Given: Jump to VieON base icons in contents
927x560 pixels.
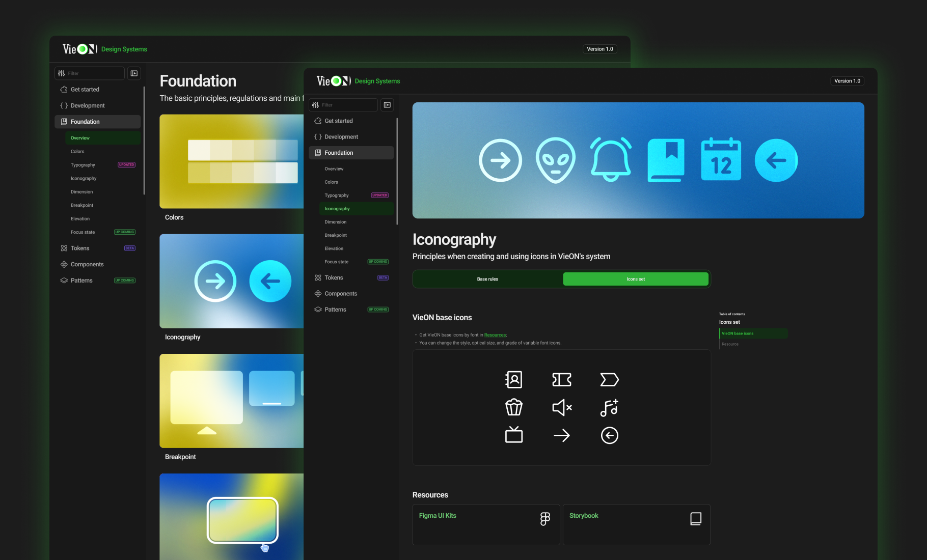Looking at the screenshot, I should [x=753, y=333].
